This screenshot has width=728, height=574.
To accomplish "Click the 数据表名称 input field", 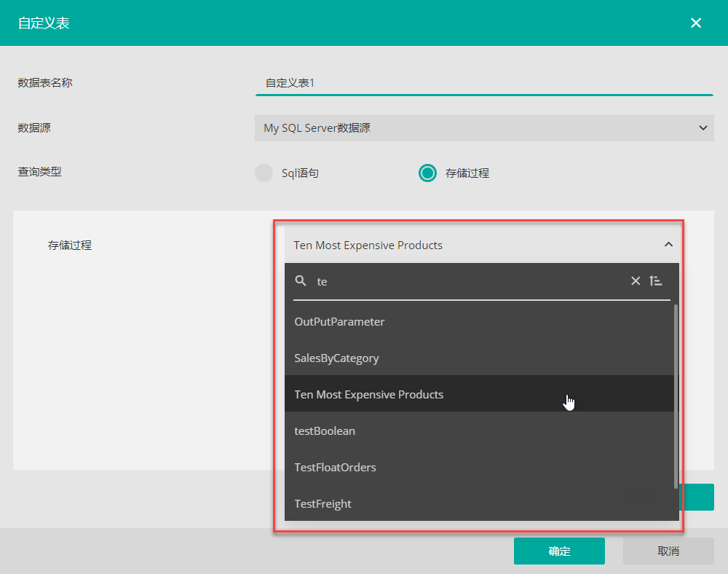I will point(483,83).
